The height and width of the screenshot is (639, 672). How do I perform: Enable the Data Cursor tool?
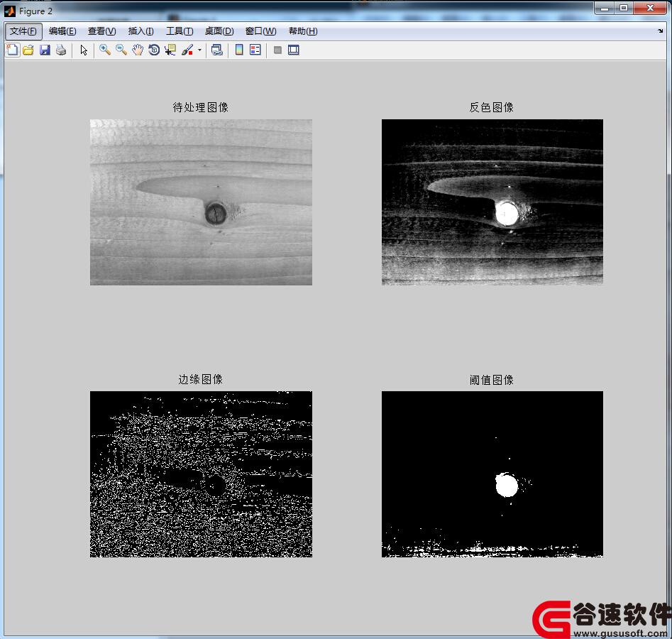(170, 50)
